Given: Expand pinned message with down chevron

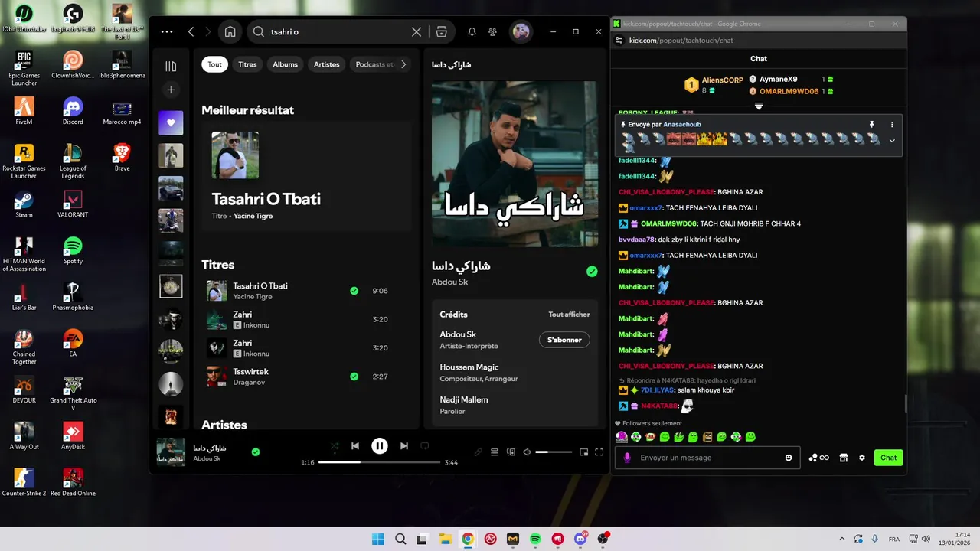Looking at the screenshot, I should tap(892, 141).
